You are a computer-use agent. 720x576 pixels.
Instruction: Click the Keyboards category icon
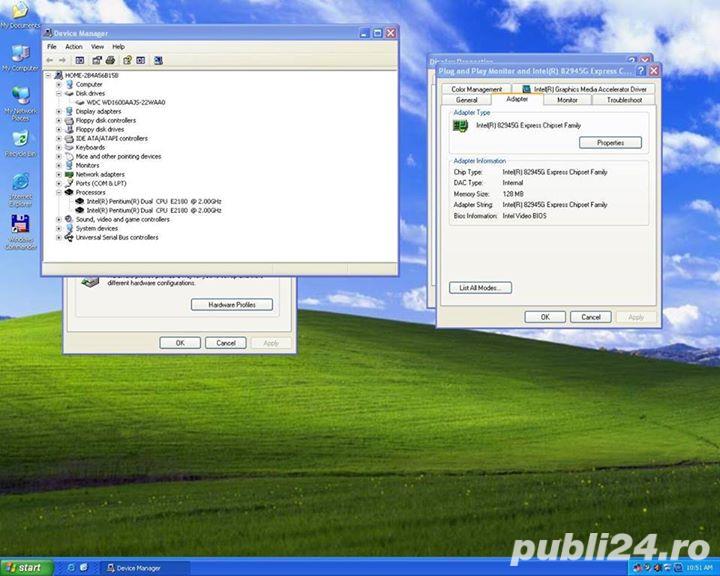click(69, 147)
